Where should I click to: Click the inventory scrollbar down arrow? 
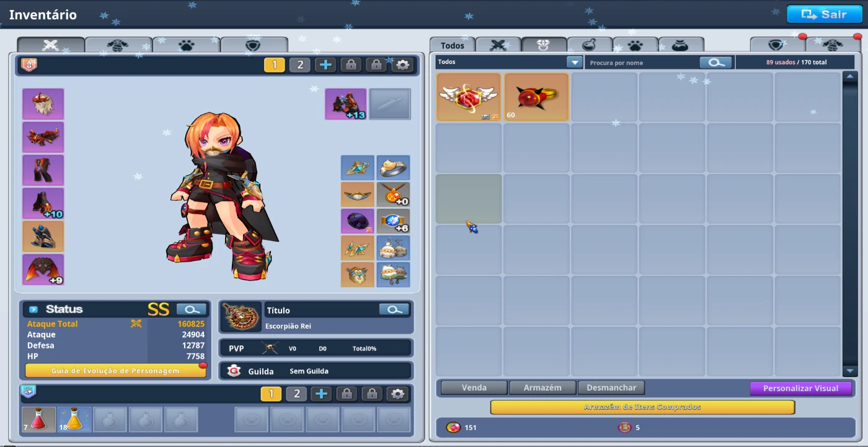[x=849, y=371]
